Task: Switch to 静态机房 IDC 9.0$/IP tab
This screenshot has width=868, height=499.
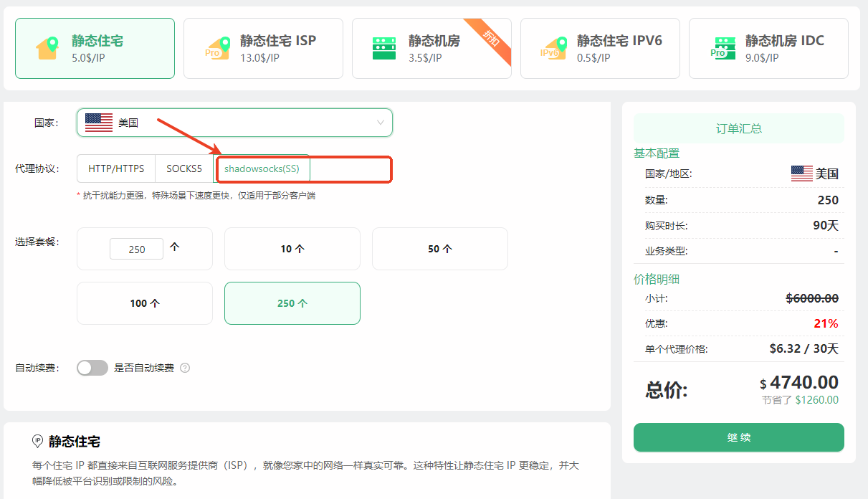Action: coord(768,48)
